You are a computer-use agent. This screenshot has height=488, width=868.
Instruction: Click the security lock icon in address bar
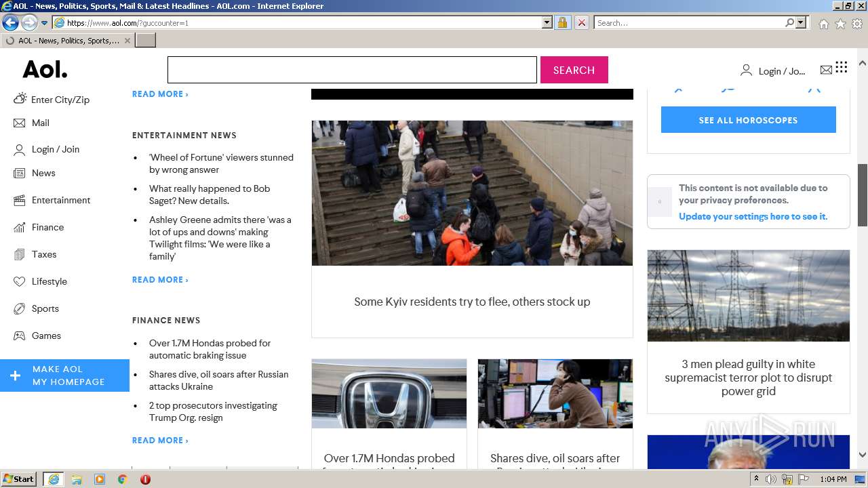coord(562,22)
